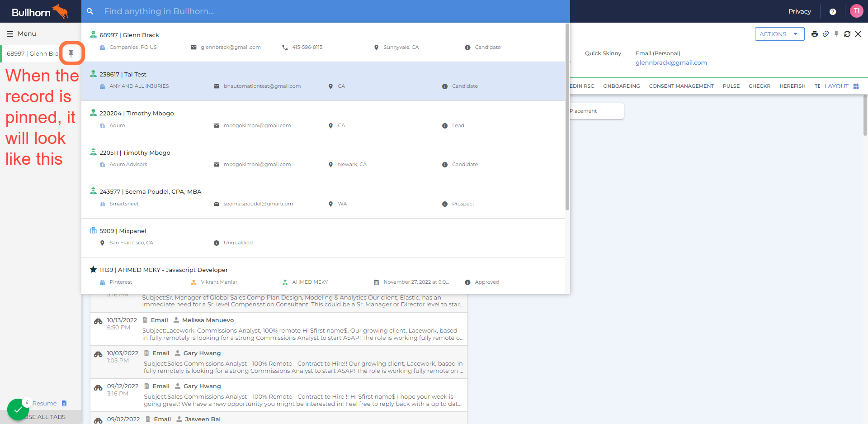The image size is (868, 424).
Task: Click search results vertical scrollbar
Action: click(x=567, y=118)
